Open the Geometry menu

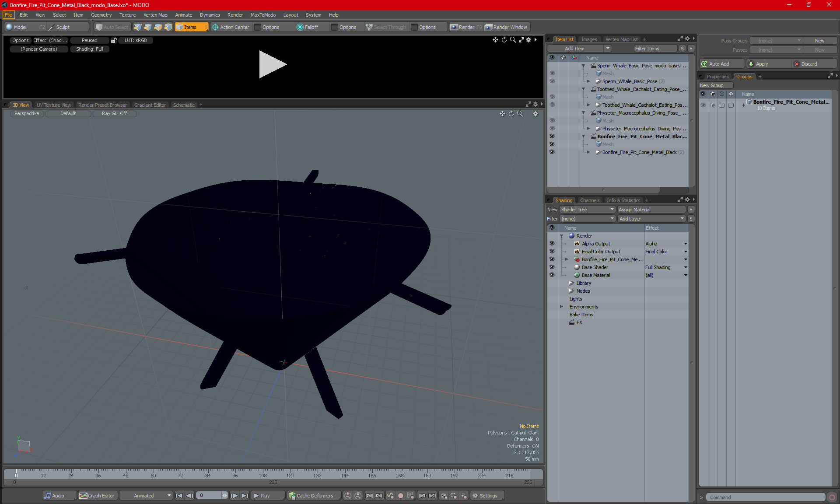pyautogui.click(x=101, y=15)
